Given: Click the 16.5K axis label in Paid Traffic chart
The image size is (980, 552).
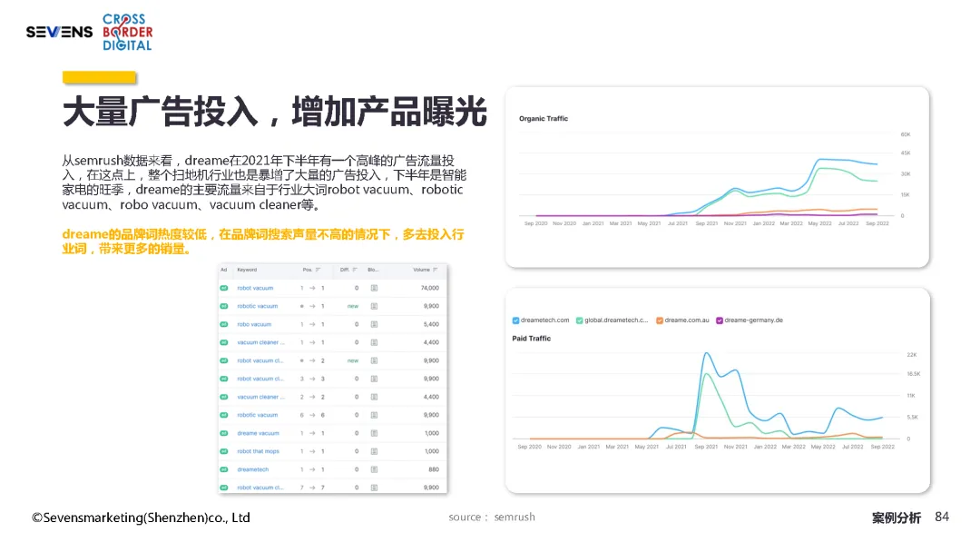Looking at the screenshot, I should click(914, 374).
